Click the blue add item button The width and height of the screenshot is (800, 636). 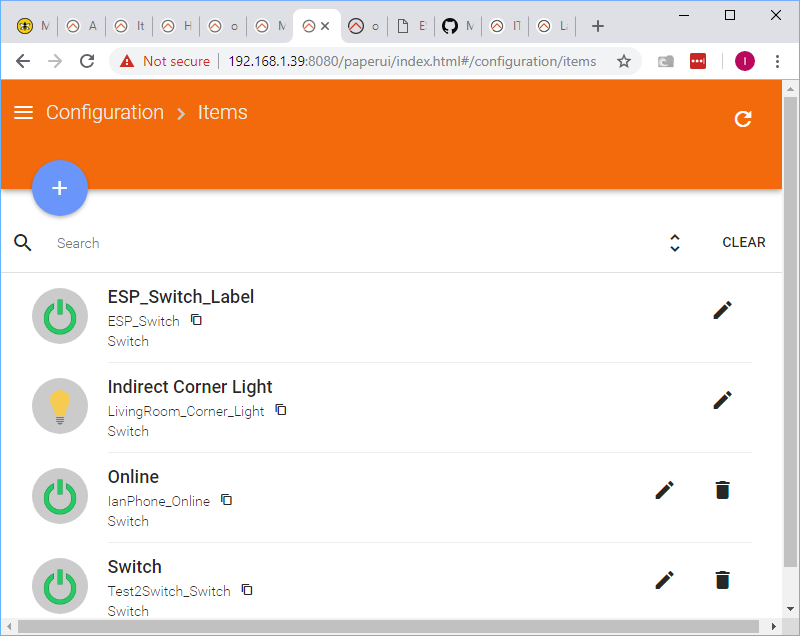pos(60,188)
